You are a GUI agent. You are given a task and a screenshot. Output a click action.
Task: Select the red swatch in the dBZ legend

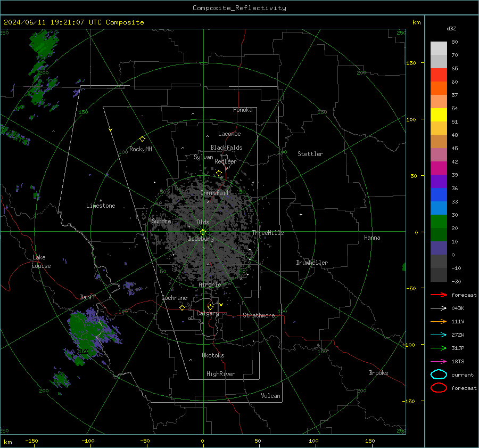tap(439, 75)
